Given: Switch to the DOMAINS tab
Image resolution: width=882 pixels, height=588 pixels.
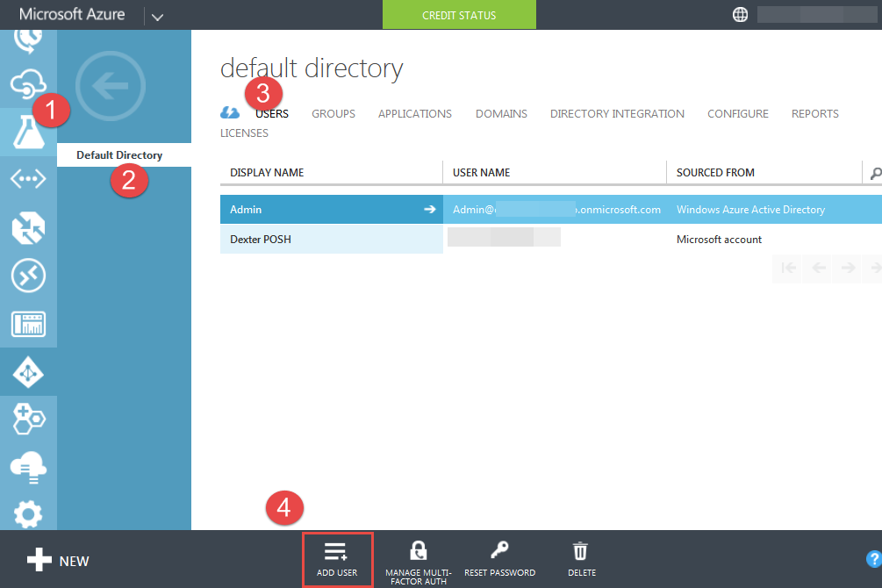Looking at the screenshot, I should [501, 114].
